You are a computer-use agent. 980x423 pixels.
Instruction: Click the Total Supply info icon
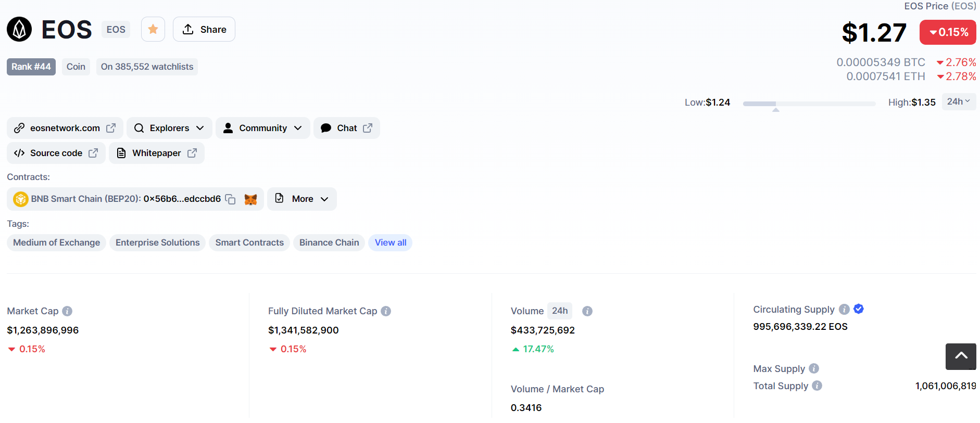(x=817, y=386)
